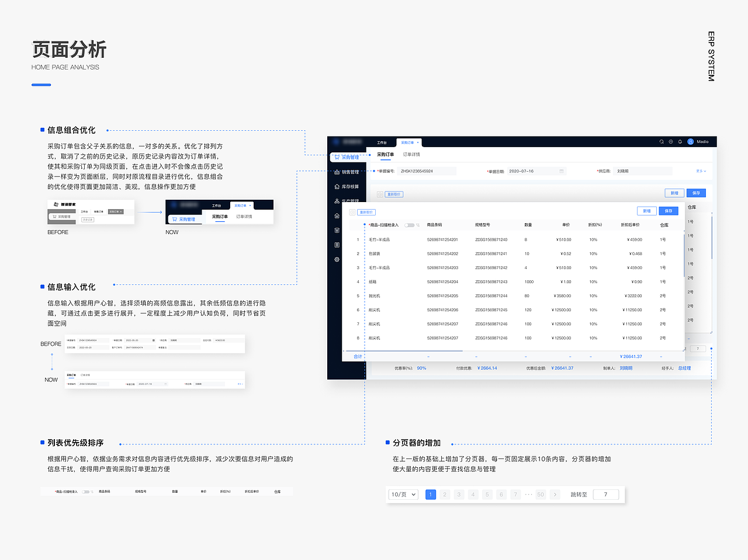Screen dimensions: 748x560
Task: Click the search magnifier icon in the top bar
Action: 661,141
